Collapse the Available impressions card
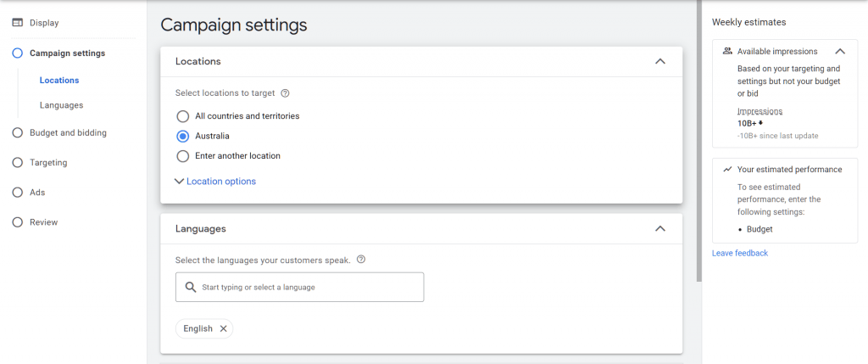Image resolution: width=868 pixels, height=364 pixels. [x=840, y=52]
